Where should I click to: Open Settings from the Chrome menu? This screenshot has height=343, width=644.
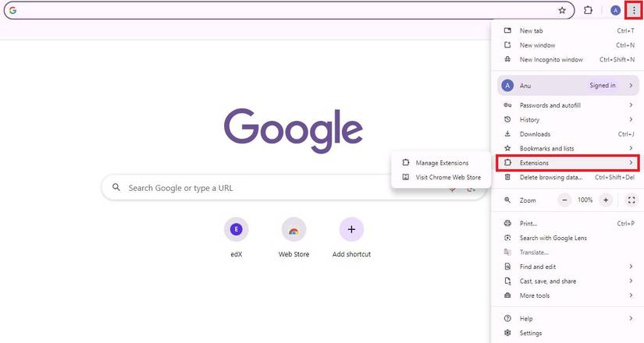coord(531,333)
